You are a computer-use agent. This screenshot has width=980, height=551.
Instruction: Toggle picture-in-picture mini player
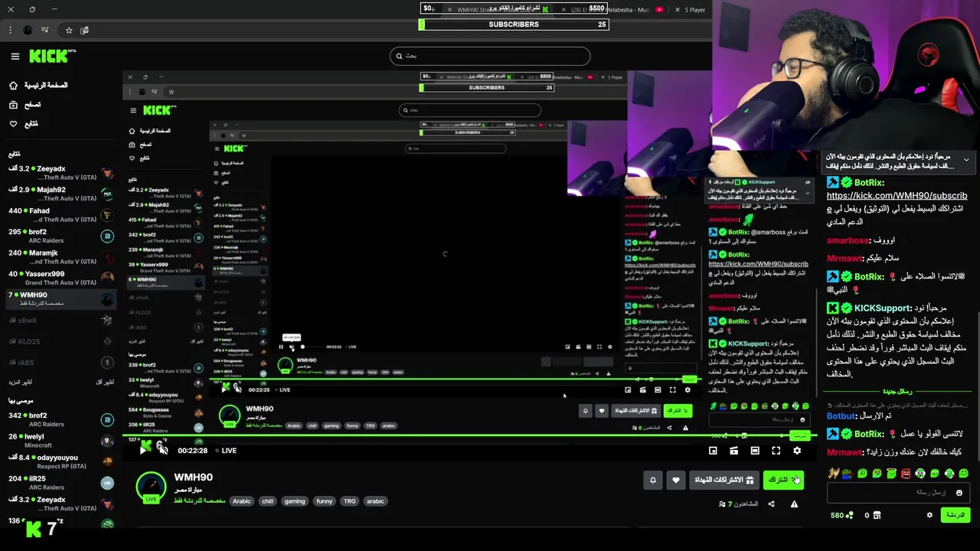(713, 451)
